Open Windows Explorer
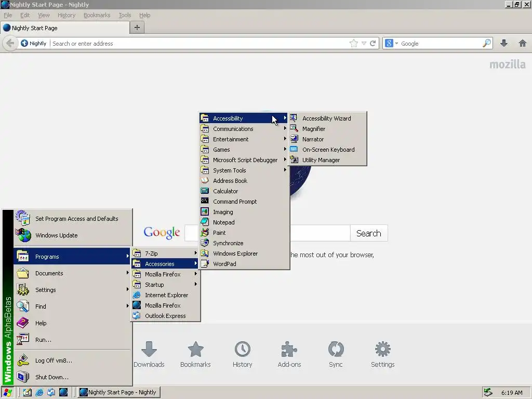 (244, 254)
